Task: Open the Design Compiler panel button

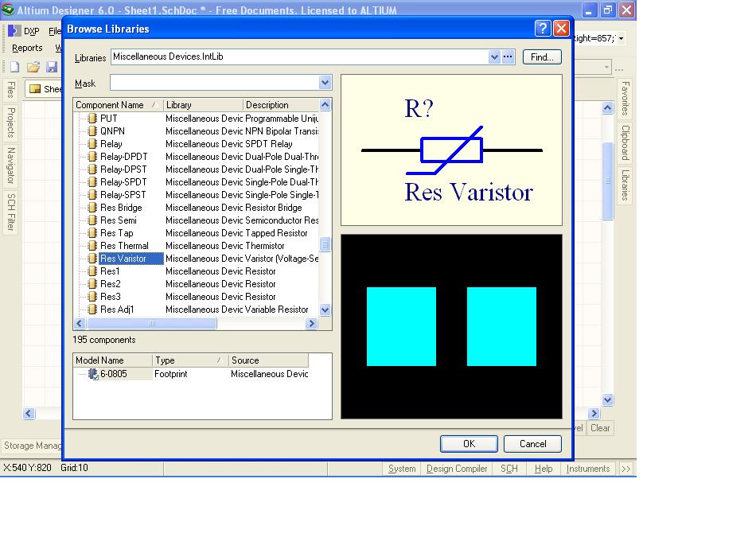Action: [457, 469]
